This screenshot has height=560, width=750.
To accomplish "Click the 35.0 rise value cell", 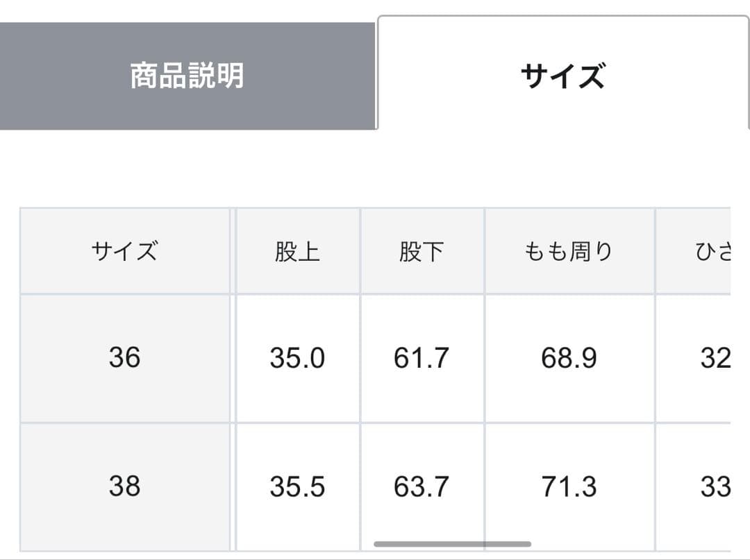I will [x=297, y=358].
